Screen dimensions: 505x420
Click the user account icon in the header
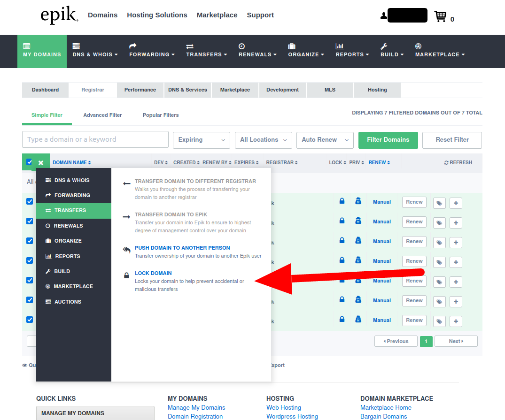pos(383,15)
